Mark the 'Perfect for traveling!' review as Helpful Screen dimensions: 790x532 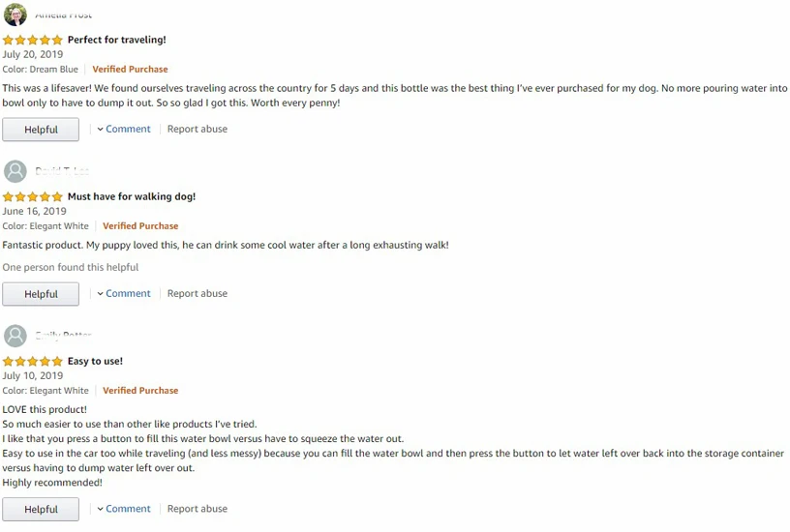[41, 130]
